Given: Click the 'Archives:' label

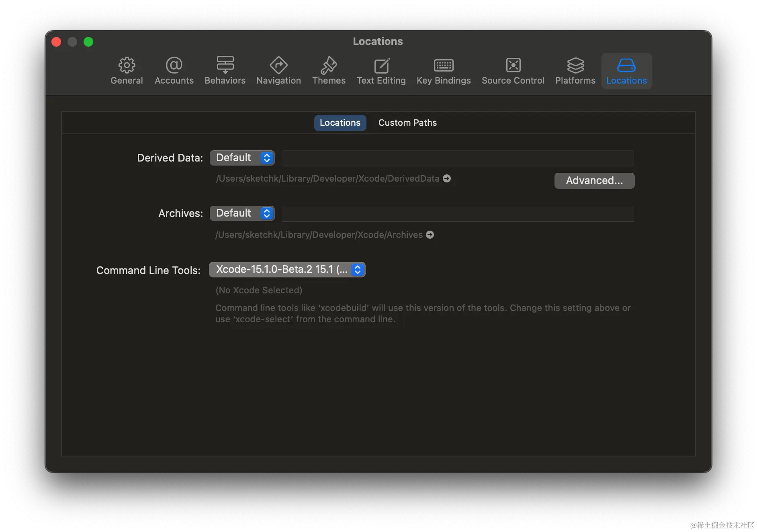Looking at the screenshot, I should (180, 213).
